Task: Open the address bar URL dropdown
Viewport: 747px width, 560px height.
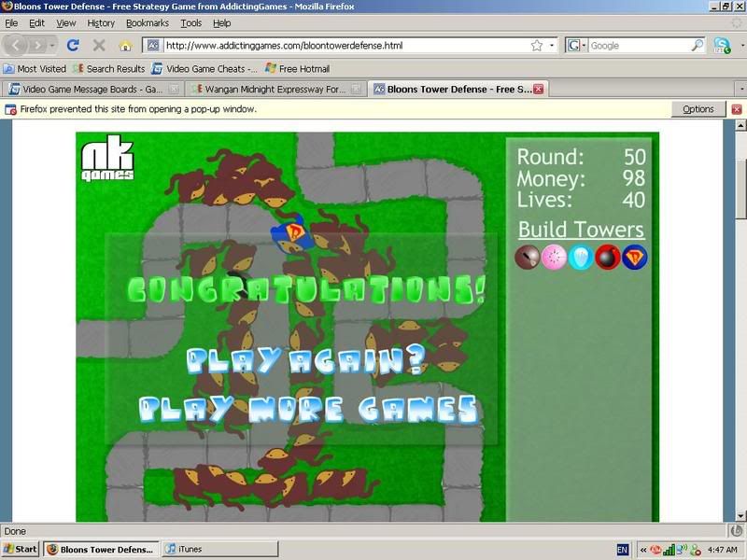Action: point(552,45)
